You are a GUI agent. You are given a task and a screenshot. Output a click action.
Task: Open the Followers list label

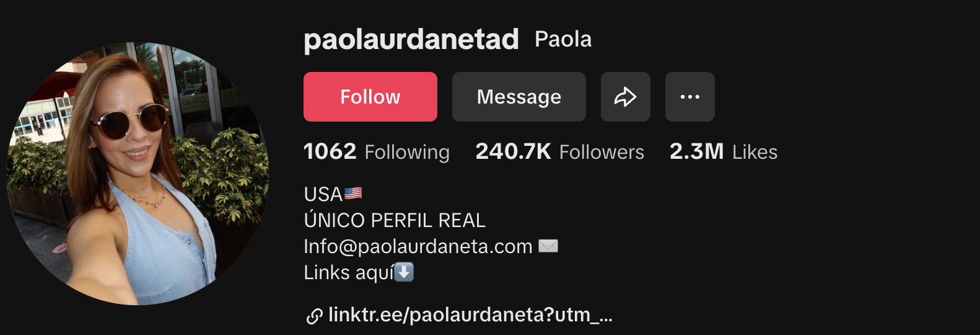(x=602, y=152)
